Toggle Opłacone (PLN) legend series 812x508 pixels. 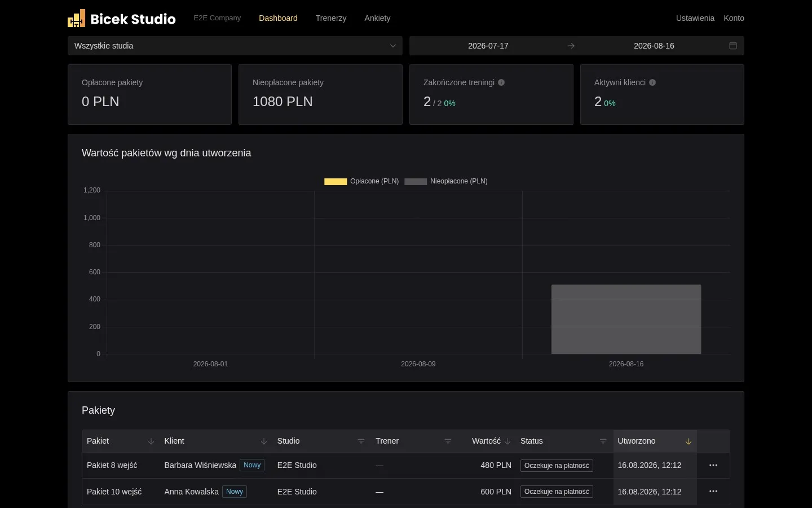(x=361, y=181)
